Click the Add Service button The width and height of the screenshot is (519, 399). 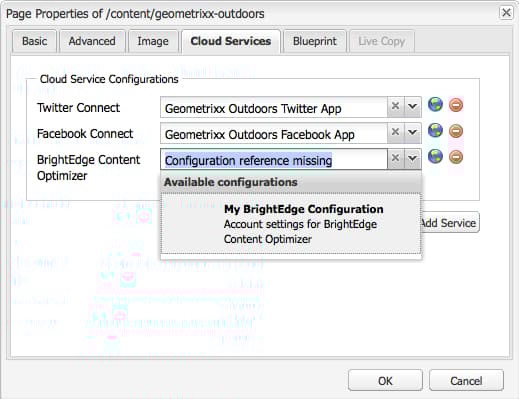pyautogui.click(x=450, y=222)
